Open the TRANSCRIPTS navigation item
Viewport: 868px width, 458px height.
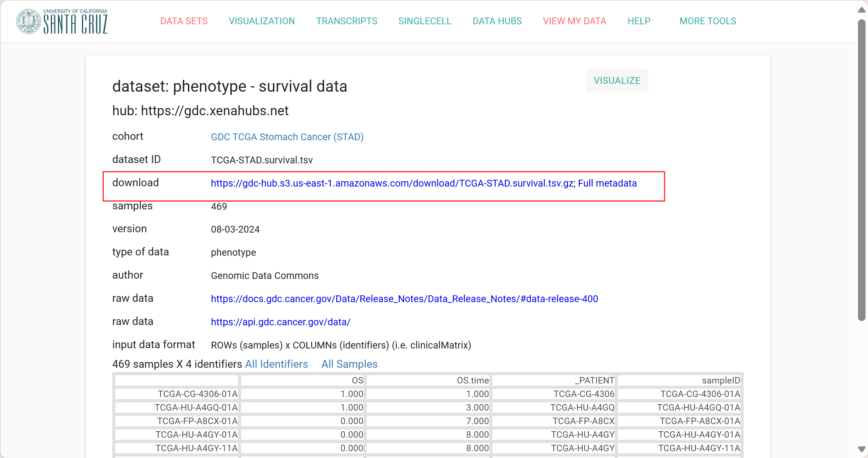346,21
